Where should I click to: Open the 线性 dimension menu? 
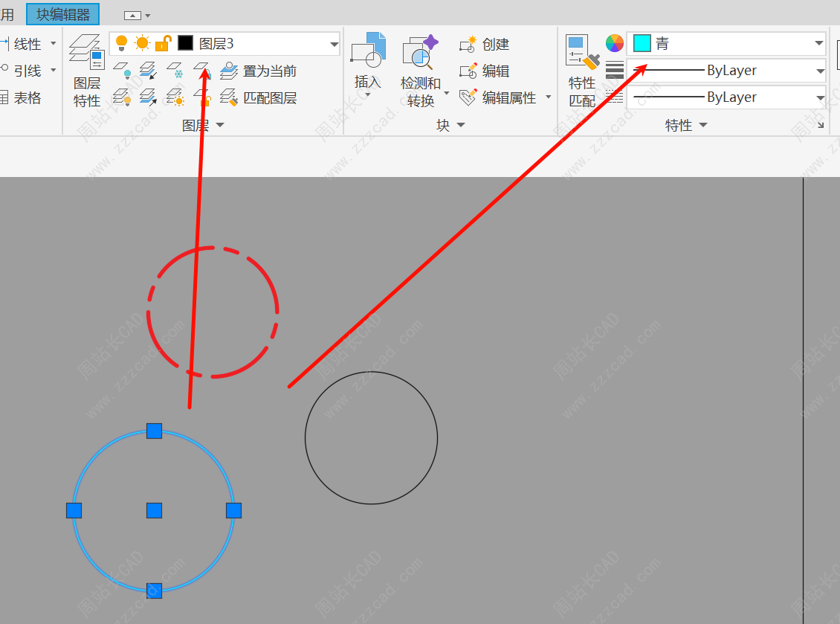(x=53, y=44)
